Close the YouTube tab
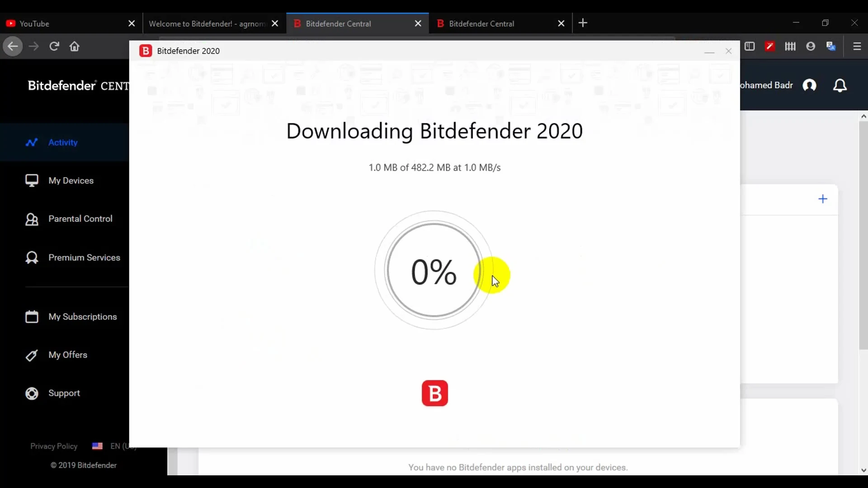 point(132,23)
